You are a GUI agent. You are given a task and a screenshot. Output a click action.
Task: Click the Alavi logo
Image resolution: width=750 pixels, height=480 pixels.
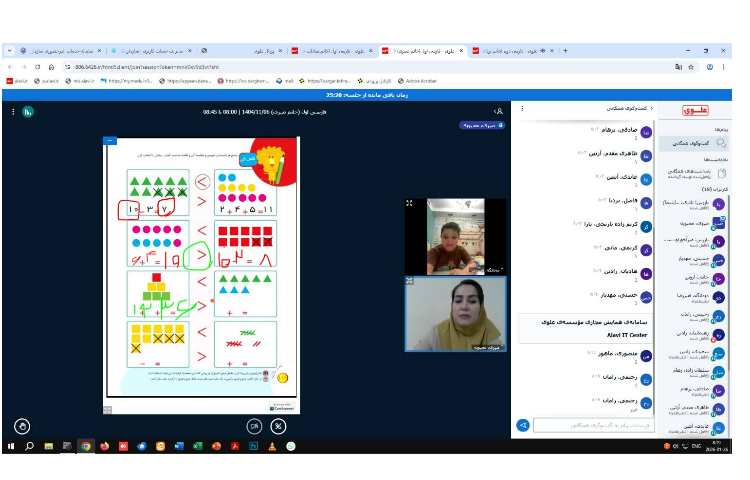(695, 110)
